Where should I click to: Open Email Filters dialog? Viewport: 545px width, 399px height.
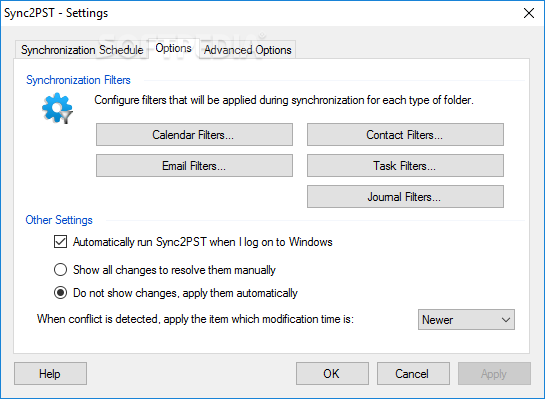(194, 166)
